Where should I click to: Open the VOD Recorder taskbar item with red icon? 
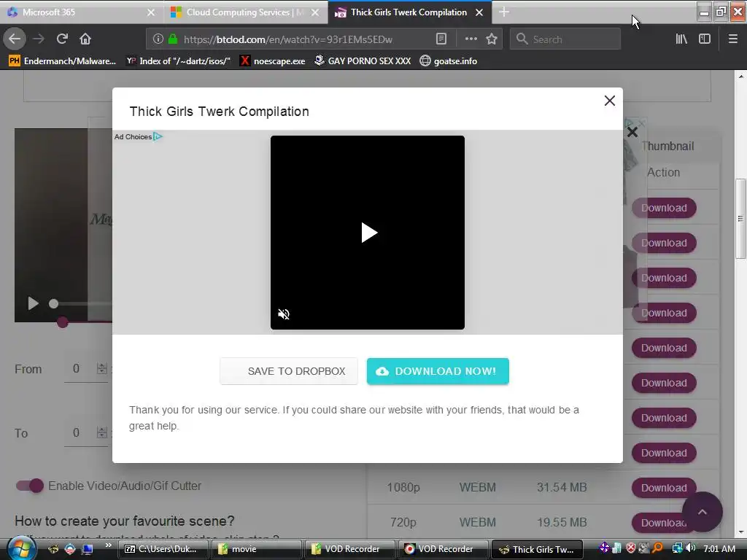pyautogui.click(x=443, y=549)
